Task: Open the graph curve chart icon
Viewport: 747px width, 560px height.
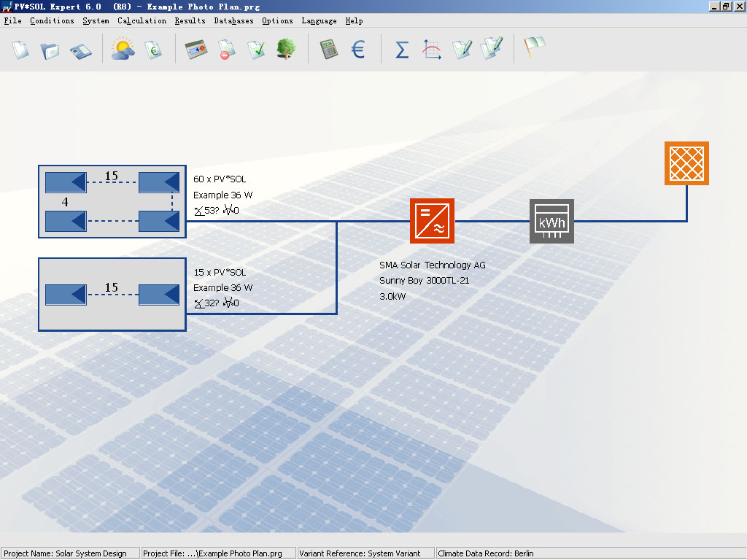Action: click(432, 50)
